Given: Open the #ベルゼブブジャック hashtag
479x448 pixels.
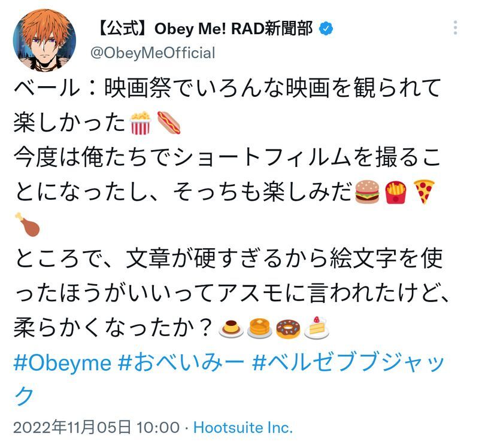Looking at the screenshot, I should click(x=229, y=379).
